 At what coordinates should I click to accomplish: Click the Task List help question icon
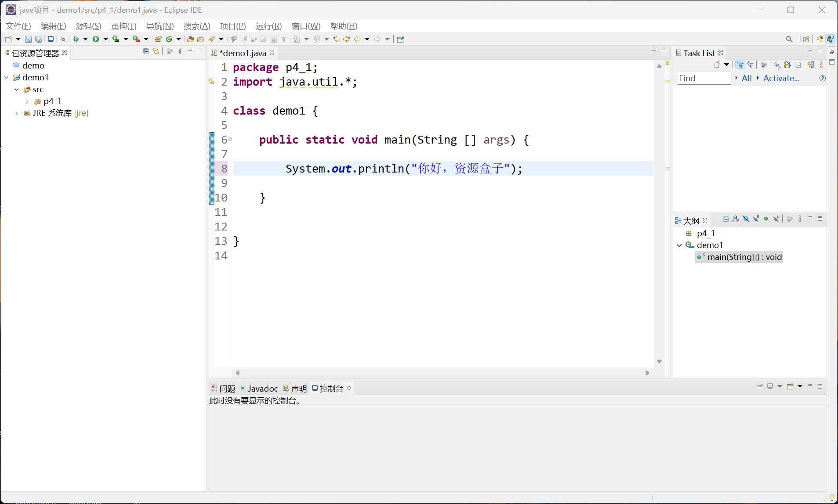click(x=823, y=78)
